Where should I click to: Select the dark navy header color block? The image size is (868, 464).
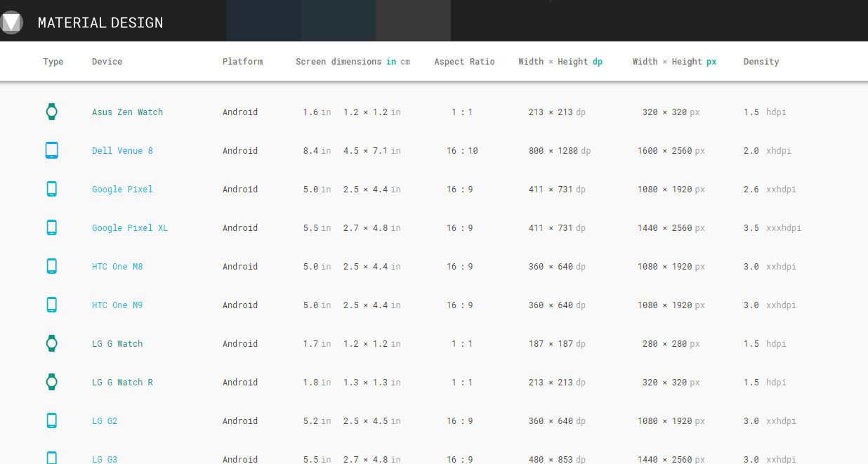[263, 20]
